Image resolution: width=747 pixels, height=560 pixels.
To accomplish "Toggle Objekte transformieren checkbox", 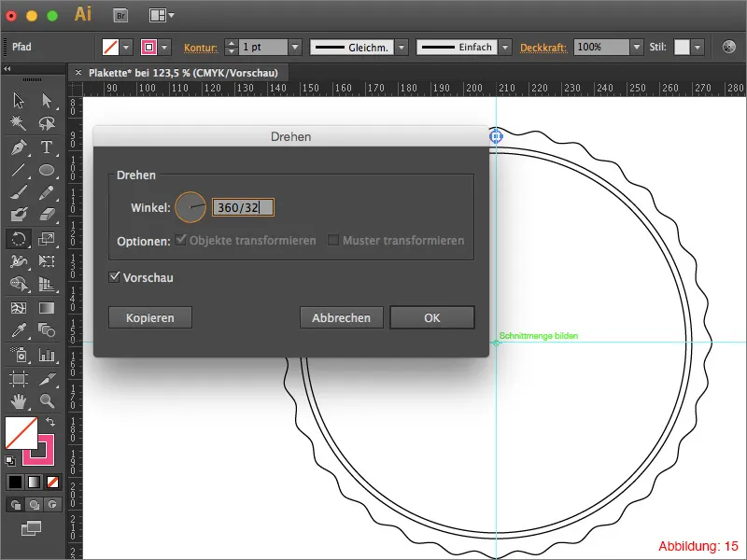I will (x=180, y=240).
